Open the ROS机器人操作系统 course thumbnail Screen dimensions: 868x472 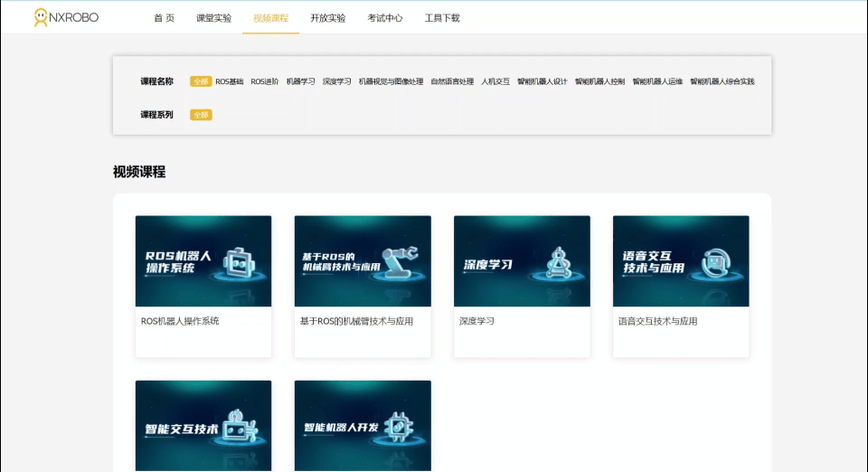(203, 260)
